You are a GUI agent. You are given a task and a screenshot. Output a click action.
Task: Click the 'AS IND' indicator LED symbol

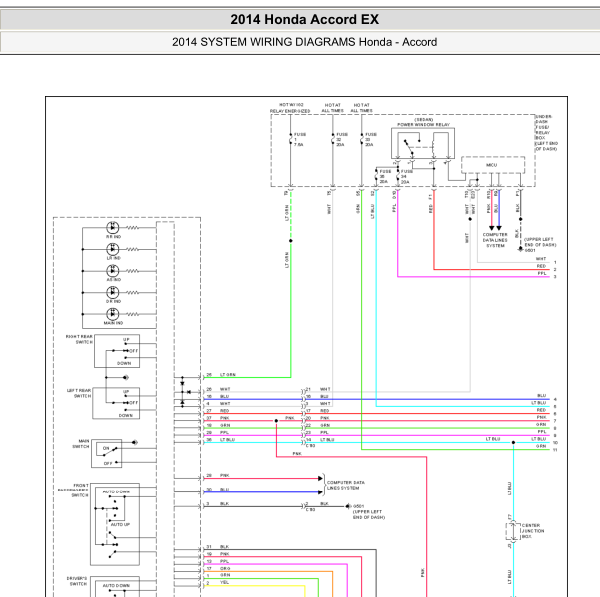tap(112, 271)
